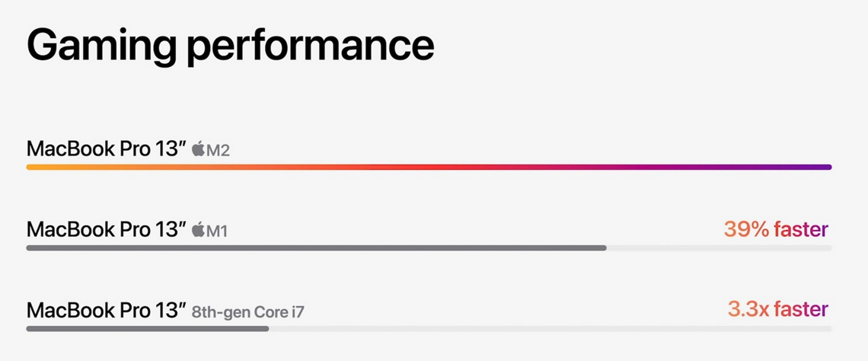Click the word "performance" in the heading
This screenshot has height=361, width=868.
[310, 47]
